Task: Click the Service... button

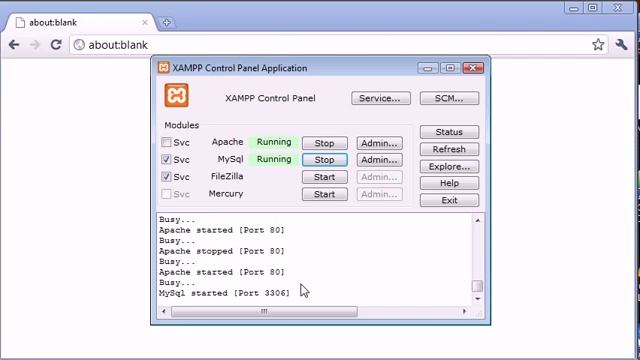Action: coord(380,98)
